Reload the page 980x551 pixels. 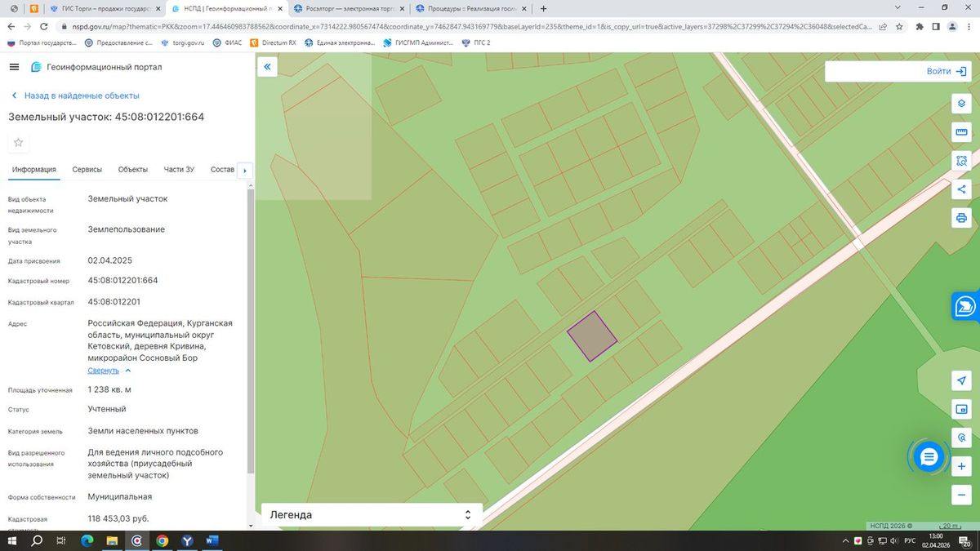[x=44, y=26]
